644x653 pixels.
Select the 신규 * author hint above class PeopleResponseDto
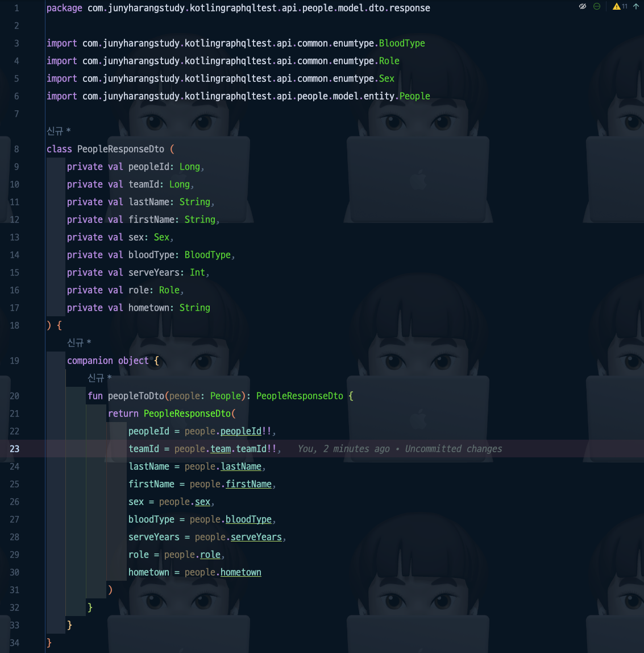click(59, 131)
